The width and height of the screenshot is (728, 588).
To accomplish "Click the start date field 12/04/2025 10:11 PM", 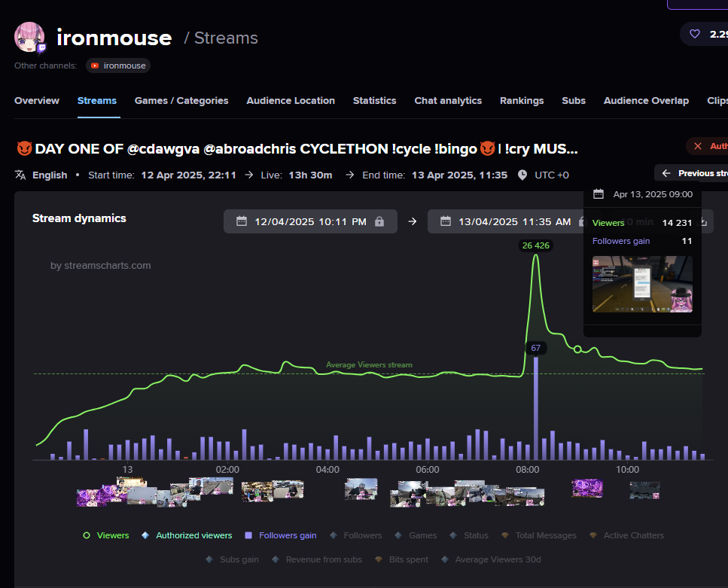I will (x=310, y=221).
